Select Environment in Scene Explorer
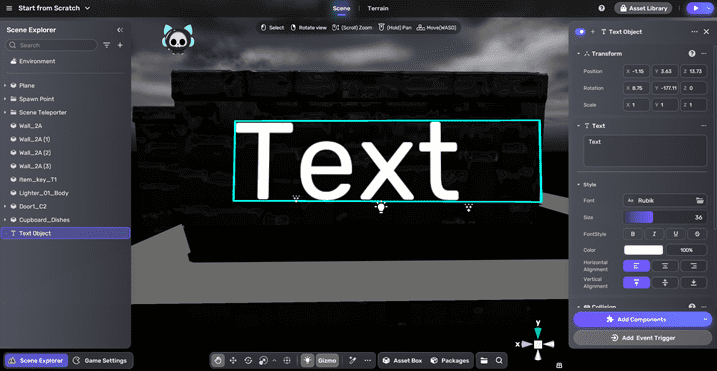Screen dimensions: 717x371 (37, 61)
